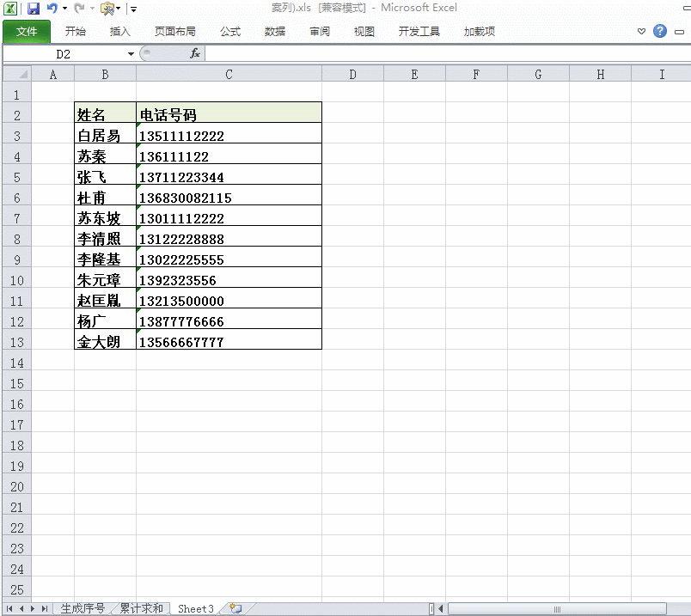Click the blue Help question mark icon
Image resolution: width=691 pixels, height=616 pixels.
click(660, 31)
